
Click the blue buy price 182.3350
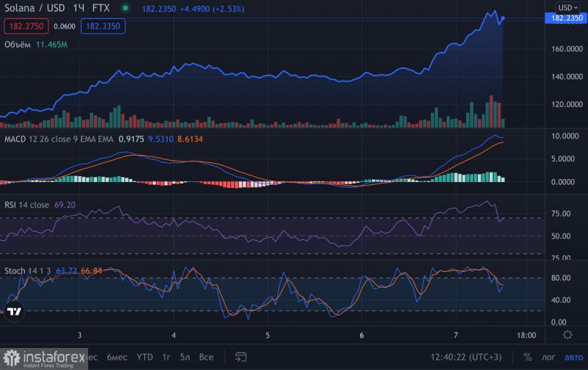(x=104, y=26)
